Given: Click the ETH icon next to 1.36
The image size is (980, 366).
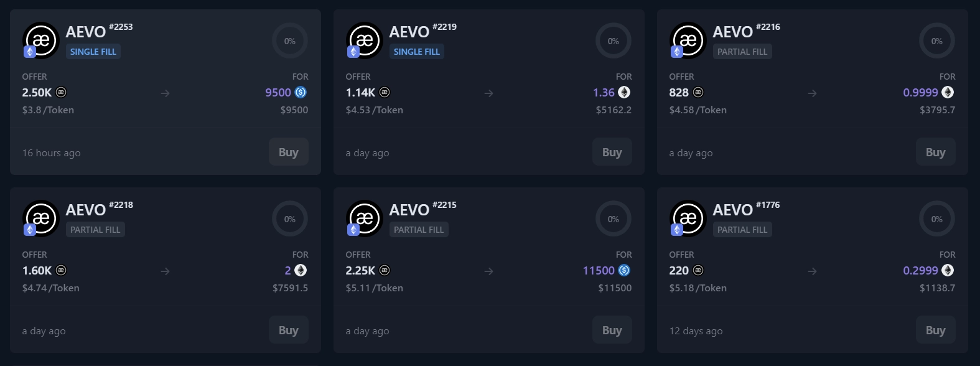Looking at the screenshot, I should coord(624,92).
